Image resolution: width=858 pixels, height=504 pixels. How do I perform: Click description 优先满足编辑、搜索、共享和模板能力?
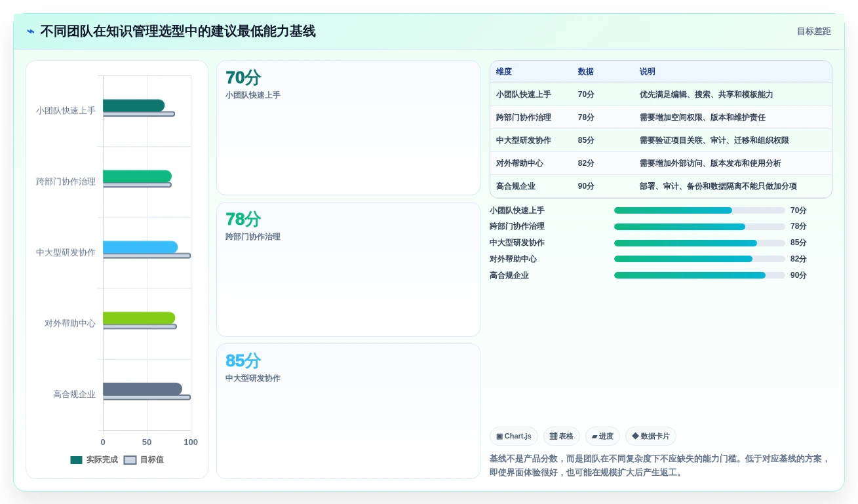tap(707, 94)
